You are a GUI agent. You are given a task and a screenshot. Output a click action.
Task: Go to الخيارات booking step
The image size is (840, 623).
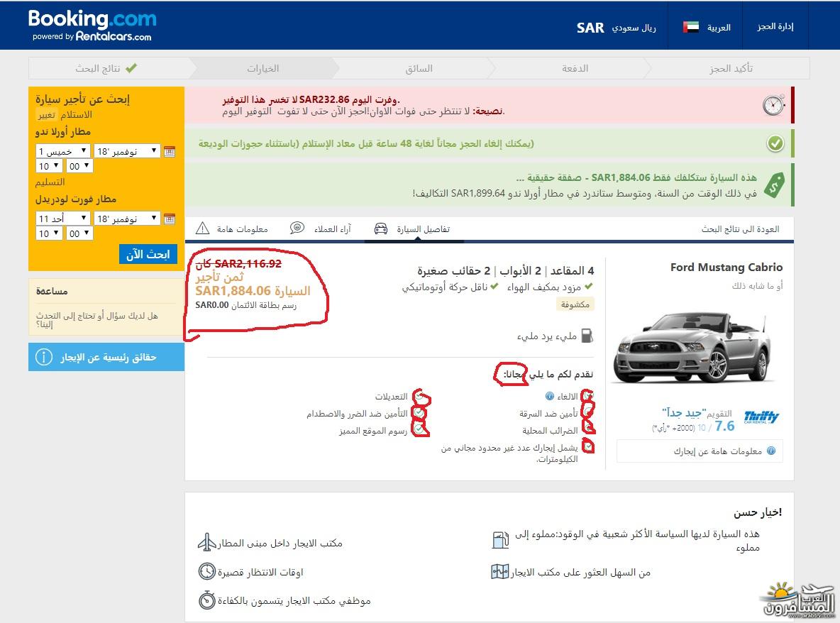263,69
